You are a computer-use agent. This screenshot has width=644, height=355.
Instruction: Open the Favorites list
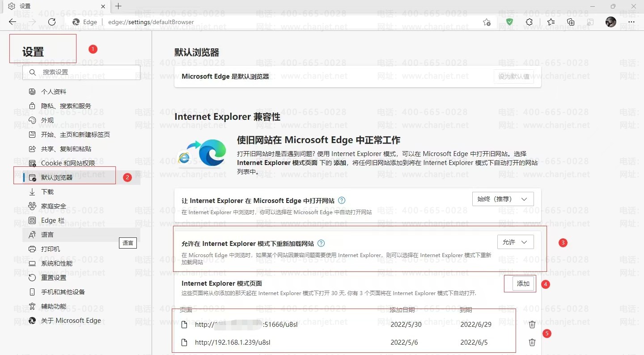click(x=551, y=22)
